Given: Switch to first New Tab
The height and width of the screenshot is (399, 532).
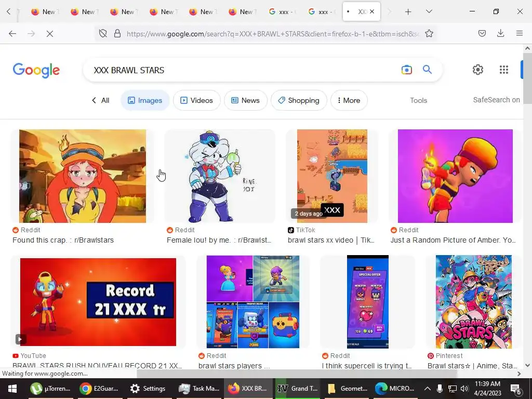Looking at the screenshot, I should click(45, 11).
